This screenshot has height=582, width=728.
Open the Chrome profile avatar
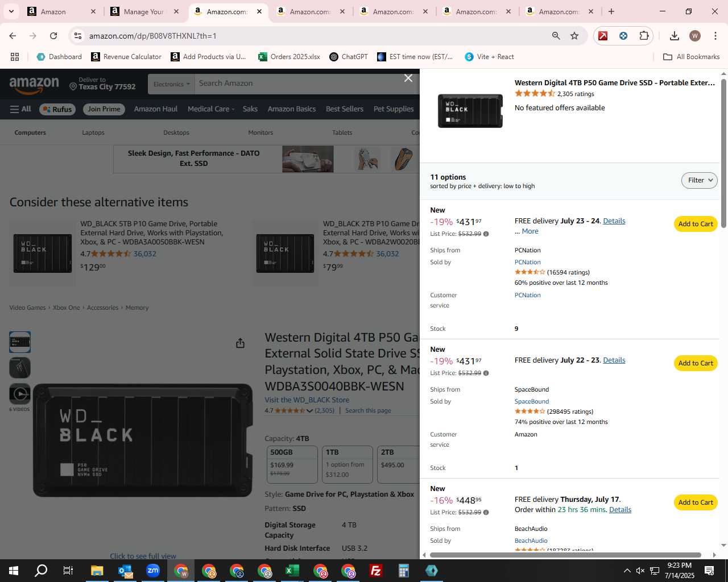[x=695, y=36]
